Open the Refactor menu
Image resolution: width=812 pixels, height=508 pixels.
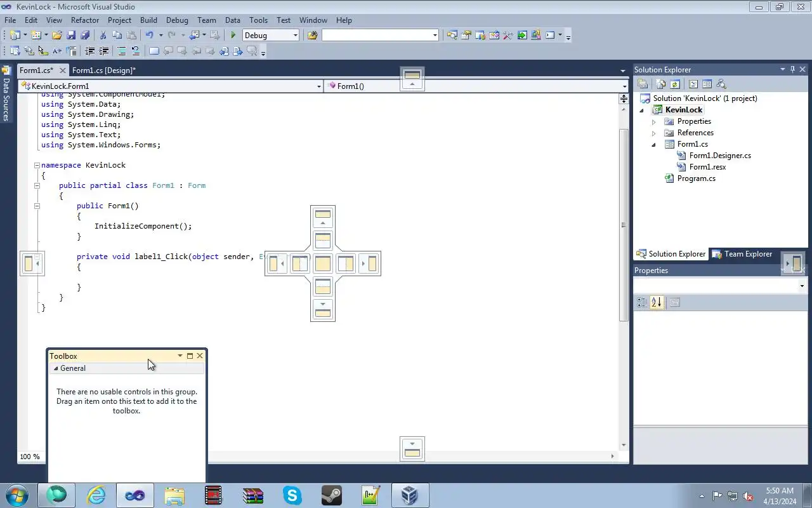pos(85,20)
